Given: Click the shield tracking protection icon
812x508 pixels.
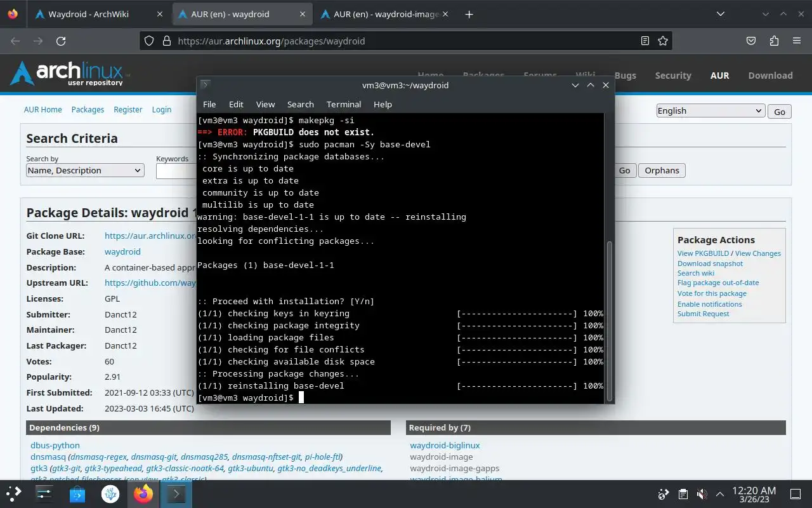Looking at the screenshot, I should [x=149, y=41].
